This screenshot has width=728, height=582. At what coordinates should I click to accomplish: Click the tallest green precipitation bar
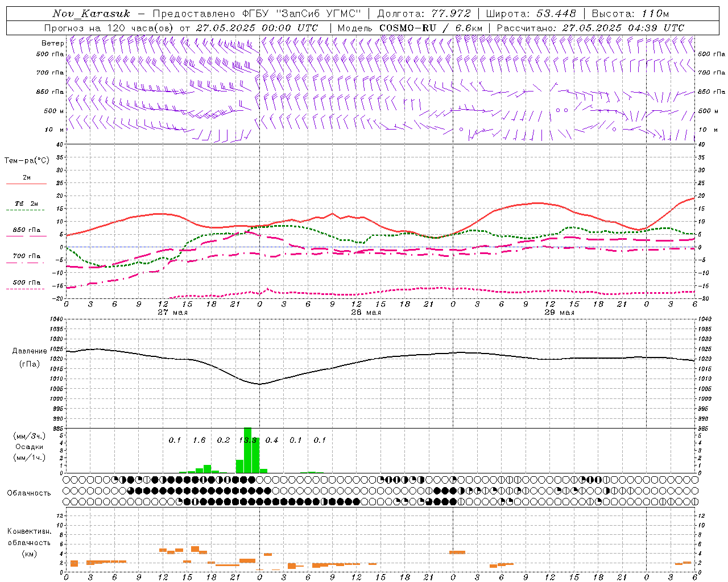247,450
